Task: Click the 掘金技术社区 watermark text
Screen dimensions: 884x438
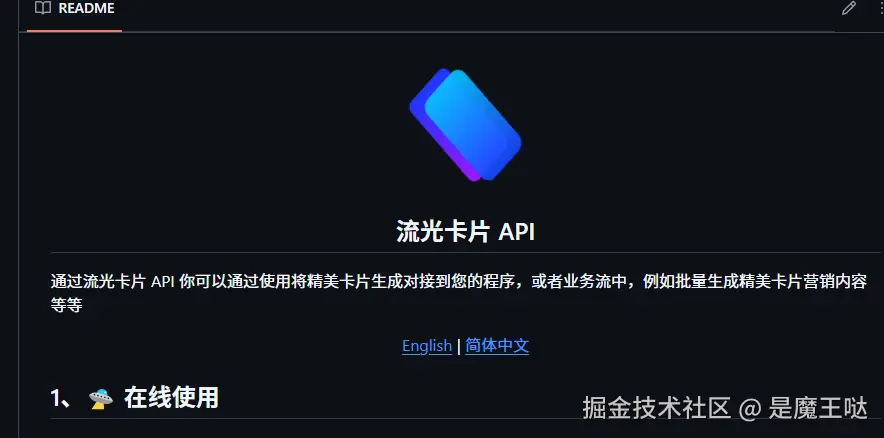Action: tap(656, 408)
